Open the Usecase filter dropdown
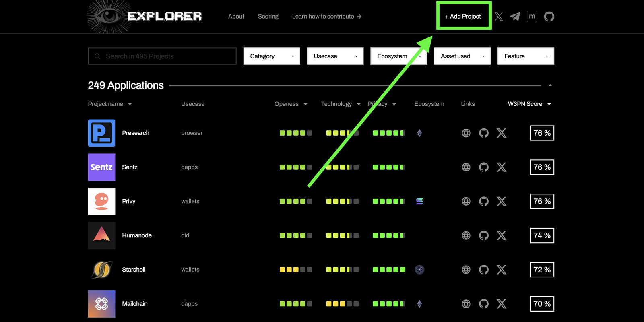 click(335, 56)
